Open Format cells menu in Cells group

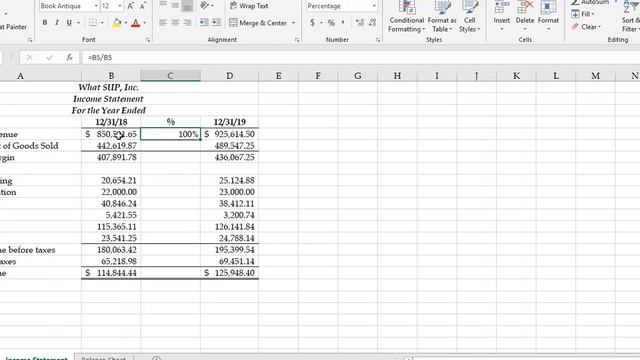tap(548, 16)
